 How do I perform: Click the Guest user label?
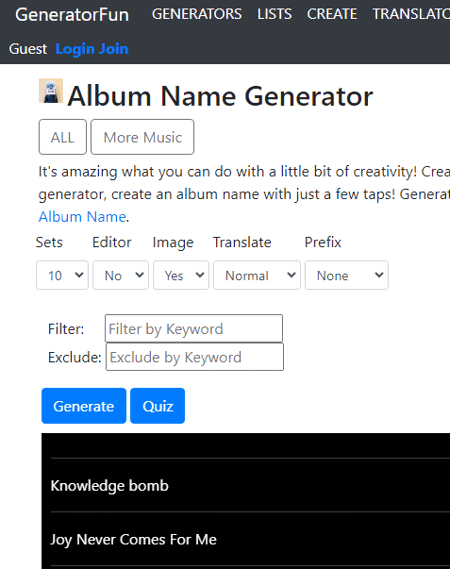(28, 49)
